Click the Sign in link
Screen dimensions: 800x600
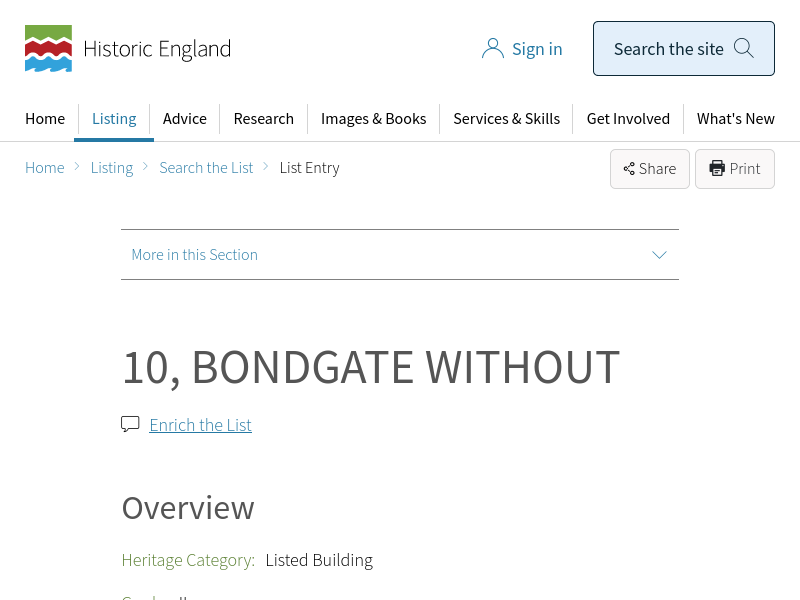click(537, 49)
